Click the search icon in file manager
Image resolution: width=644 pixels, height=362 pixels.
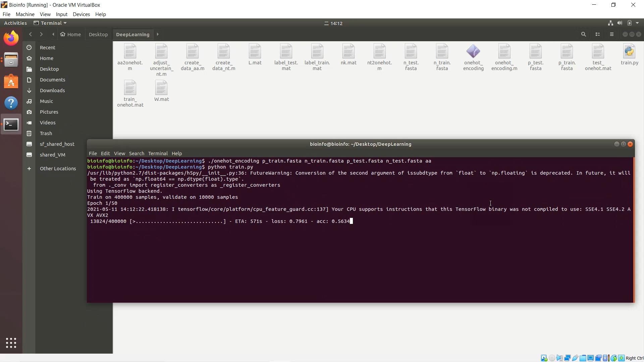tap(583, 34)
